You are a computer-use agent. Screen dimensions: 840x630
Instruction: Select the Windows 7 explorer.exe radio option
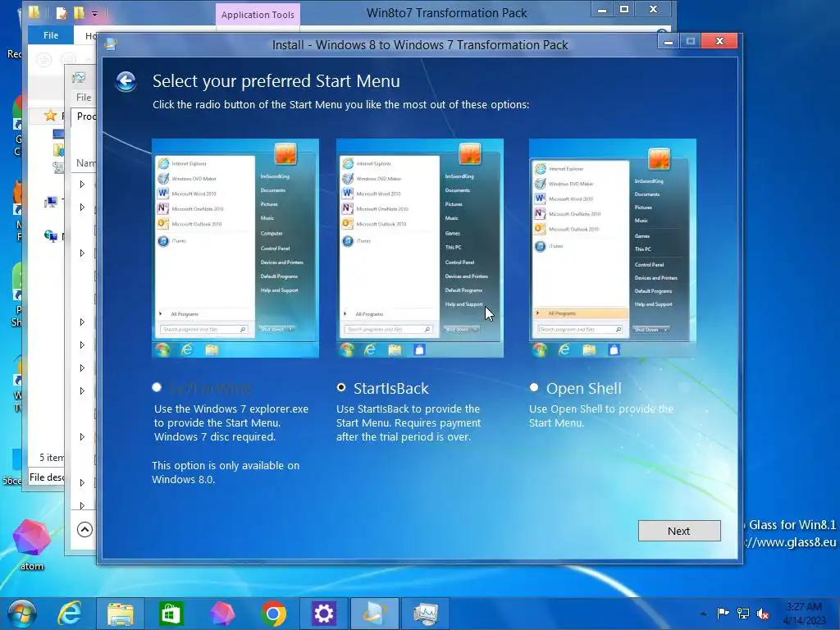pyautogui.click(x=157, y=387)
